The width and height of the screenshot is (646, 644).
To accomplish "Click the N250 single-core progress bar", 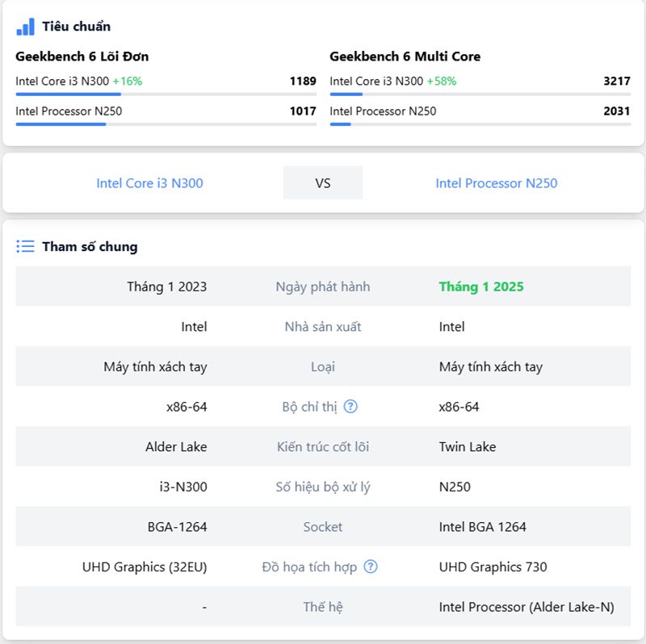I will tap(166, 124).
